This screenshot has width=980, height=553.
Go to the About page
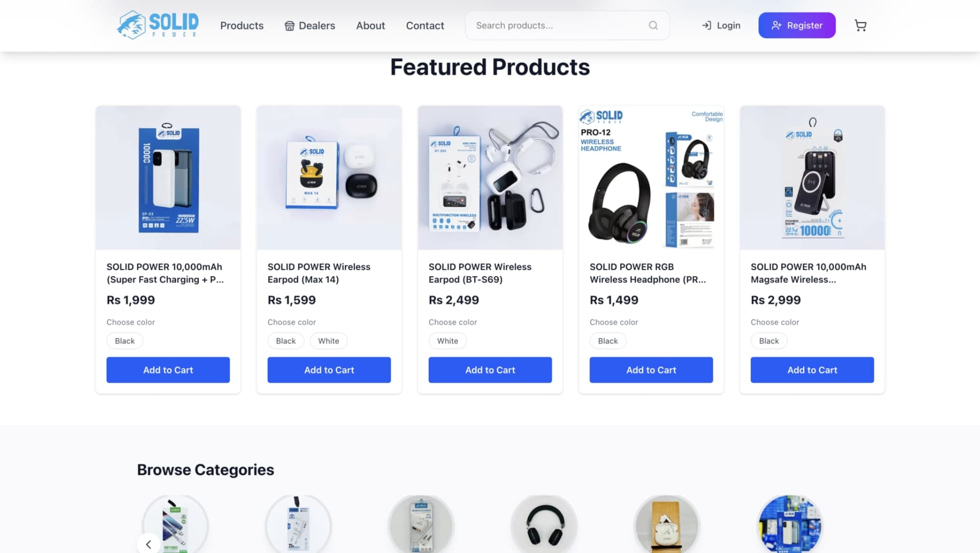[371, 26]
